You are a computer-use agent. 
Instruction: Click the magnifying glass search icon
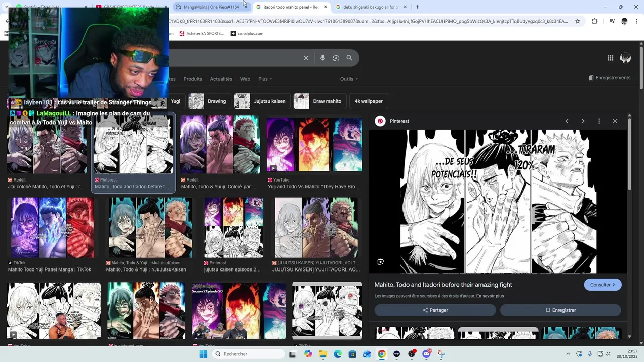tap(349, 58)
